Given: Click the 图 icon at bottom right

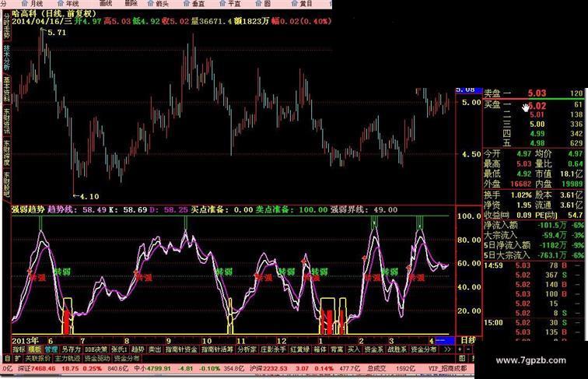Looking at the screenshot, I should pyautogui.click(x=462, y=358).
